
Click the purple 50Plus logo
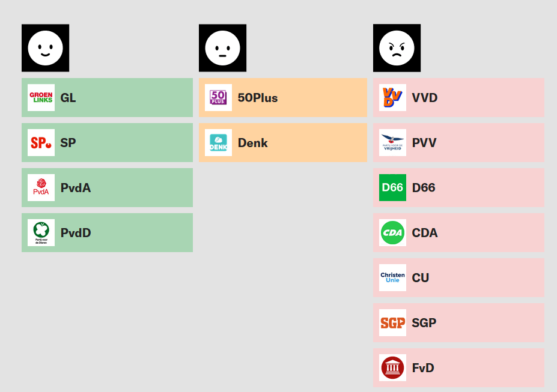[218, 98]
